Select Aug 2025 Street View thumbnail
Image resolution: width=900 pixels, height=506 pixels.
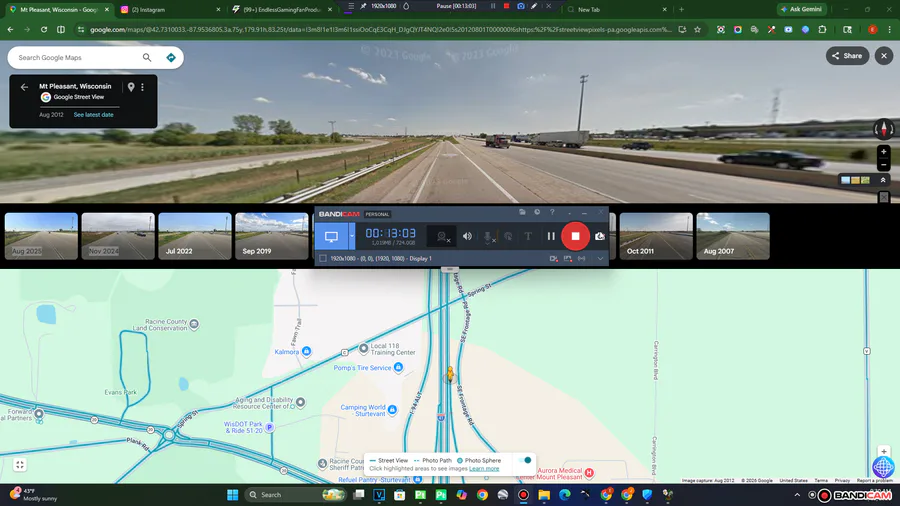41,236
